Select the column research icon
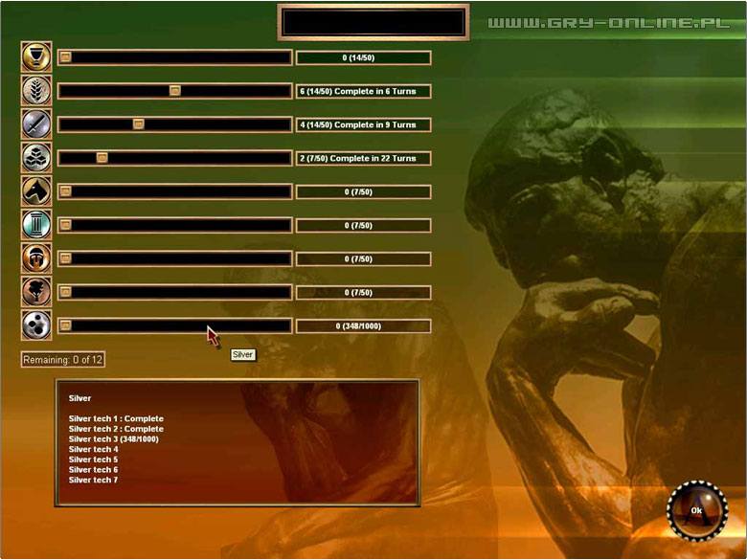747x560 pixels. [x=36, y=225]
